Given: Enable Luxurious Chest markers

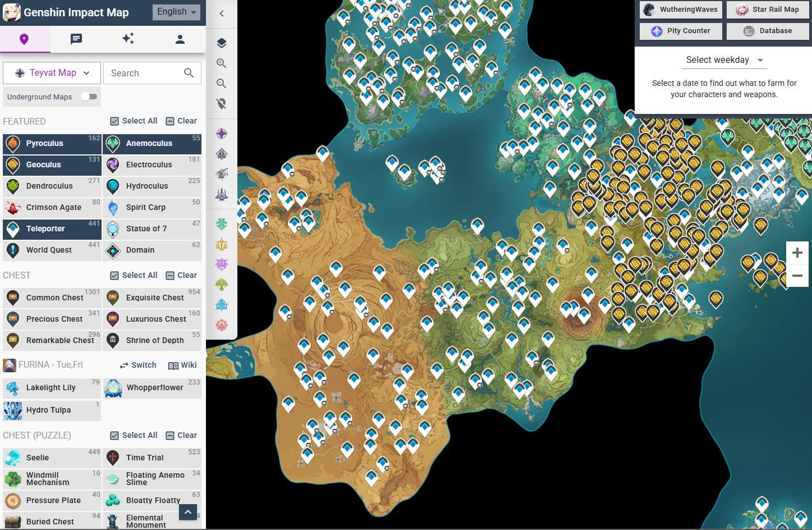Looking at the screenshot, I should pyautogui.click(x=152, y=319).
